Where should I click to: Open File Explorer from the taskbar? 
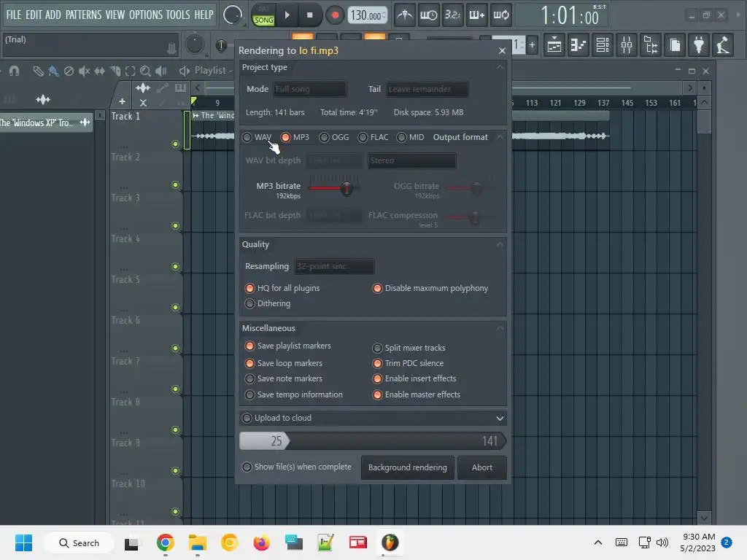pyautogui.click(x=197, y=542)
